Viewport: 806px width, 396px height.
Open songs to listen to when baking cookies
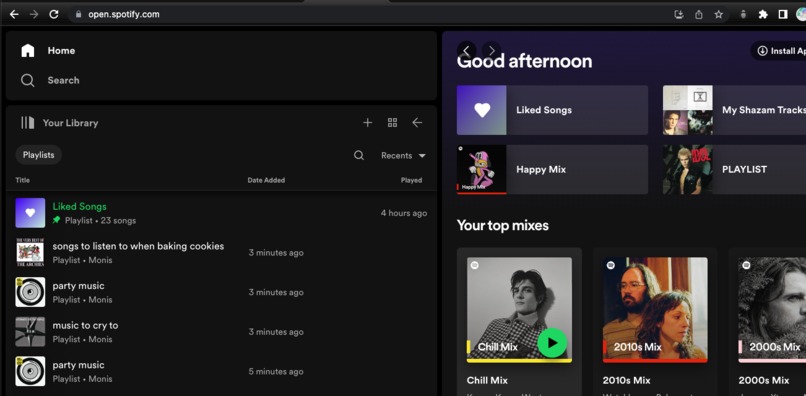click(x=221, y=253)
